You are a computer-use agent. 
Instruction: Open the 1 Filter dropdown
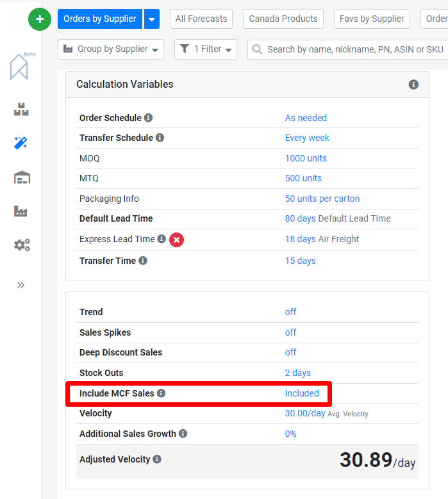(205, 49)
